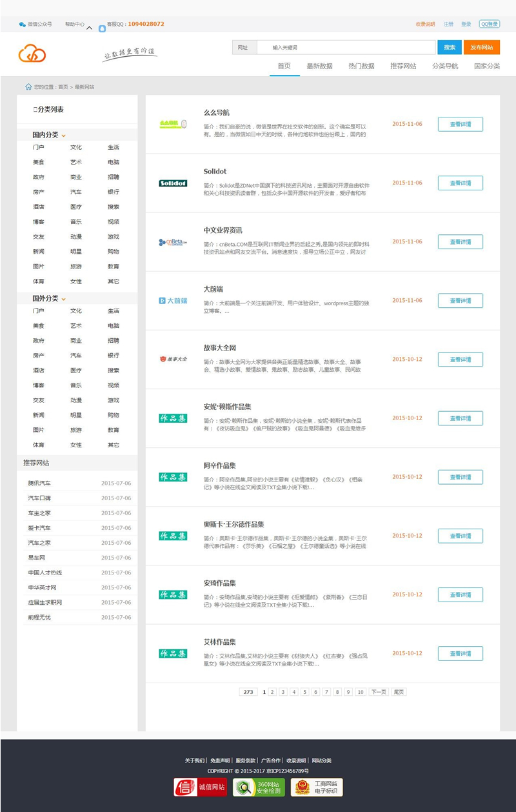Collapse the 国外分类 category arrow
The image size is (516, 812).
[63, 299]
